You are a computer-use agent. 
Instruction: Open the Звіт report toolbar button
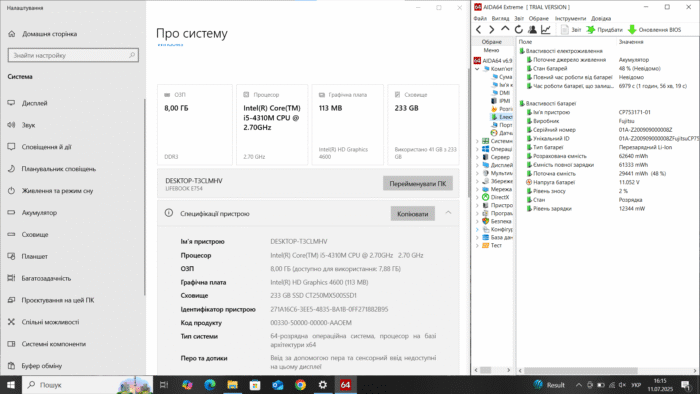(571, 29)
